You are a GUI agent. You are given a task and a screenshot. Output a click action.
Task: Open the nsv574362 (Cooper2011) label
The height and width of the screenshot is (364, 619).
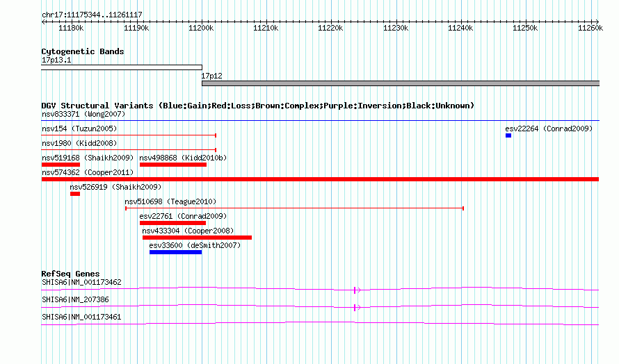click(88, 172)
